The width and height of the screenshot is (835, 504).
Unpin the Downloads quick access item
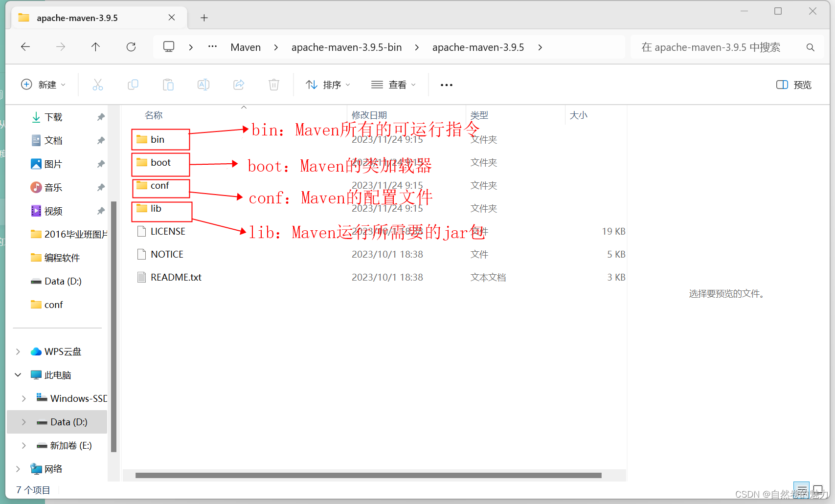[x=101, y=117]
